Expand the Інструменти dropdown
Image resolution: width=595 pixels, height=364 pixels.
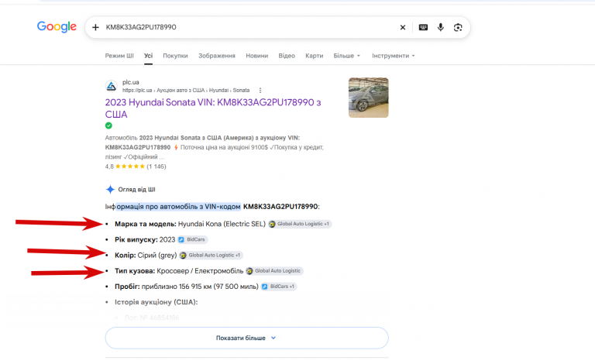point(393,56)
